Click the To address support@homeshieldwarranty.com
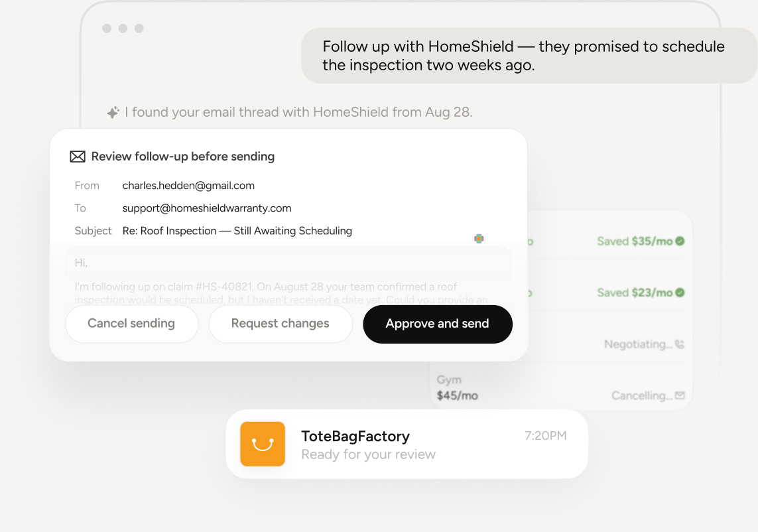758x532 pixels. [x=207, y=208]
